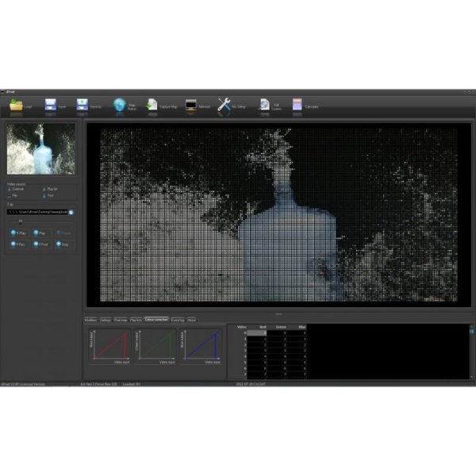
Task: Click the Save As disk icon
Action: coord(82,105)
